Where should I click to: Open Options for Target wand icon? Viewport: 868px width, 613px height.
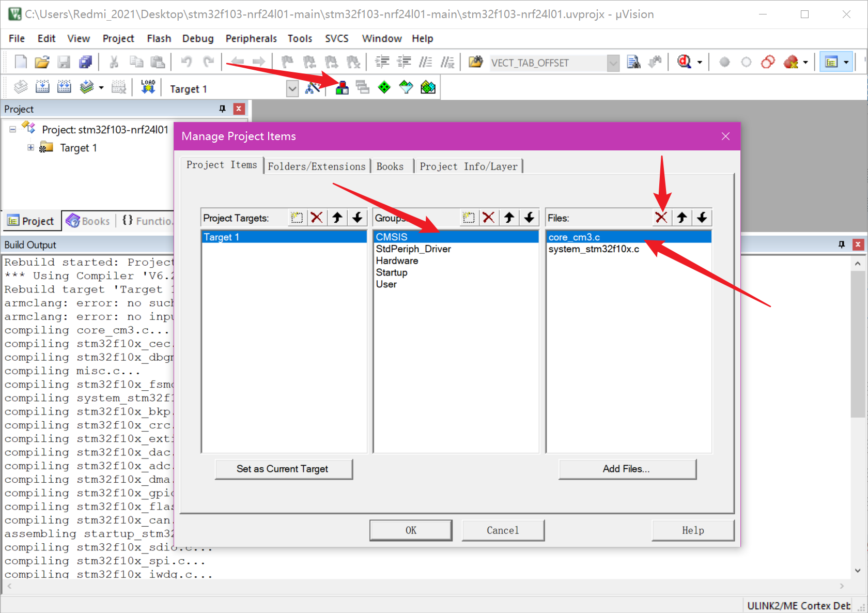[x=313, y=88]
